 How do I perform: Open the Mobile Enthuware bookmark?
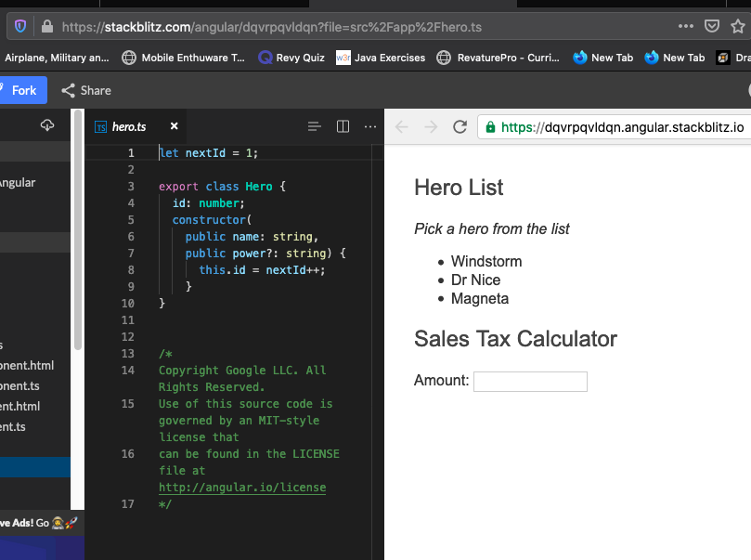point(184,58)
